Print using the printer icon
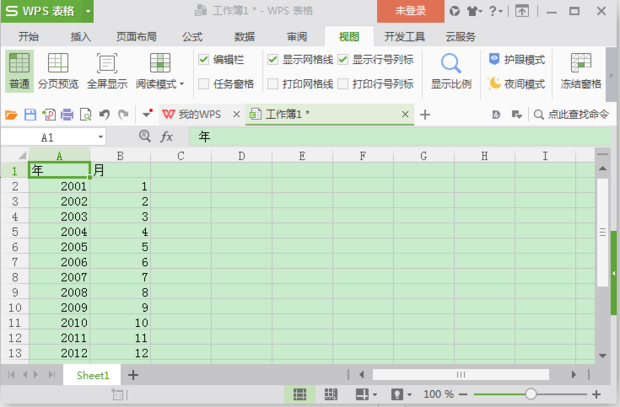620x407 pixels. [x=67, y=115]
